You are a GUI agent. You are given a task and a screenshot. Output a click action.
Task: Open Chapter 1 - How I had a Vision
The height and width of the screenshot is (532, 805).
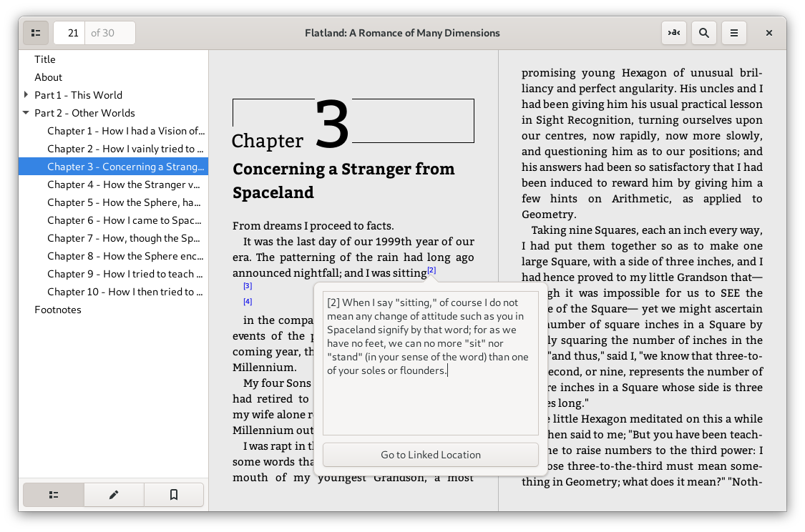coord(114,131)
